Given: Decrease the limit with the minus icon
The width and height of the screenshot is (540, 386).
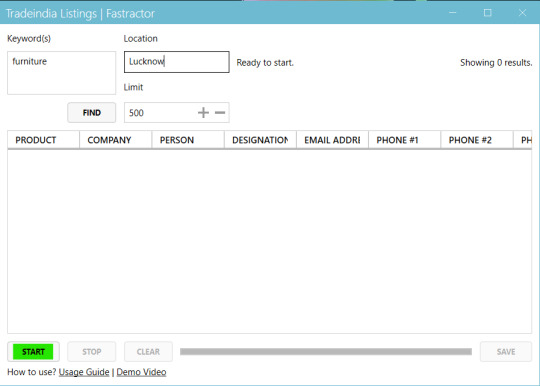Looking at the screenshot, I should [x=220, y=113].
